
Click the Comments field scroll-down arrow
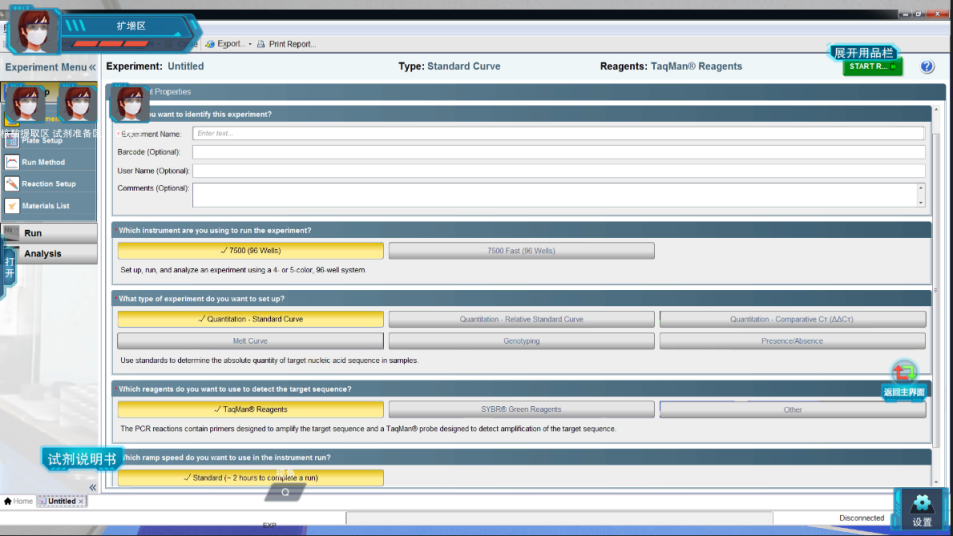pos(920,203)
